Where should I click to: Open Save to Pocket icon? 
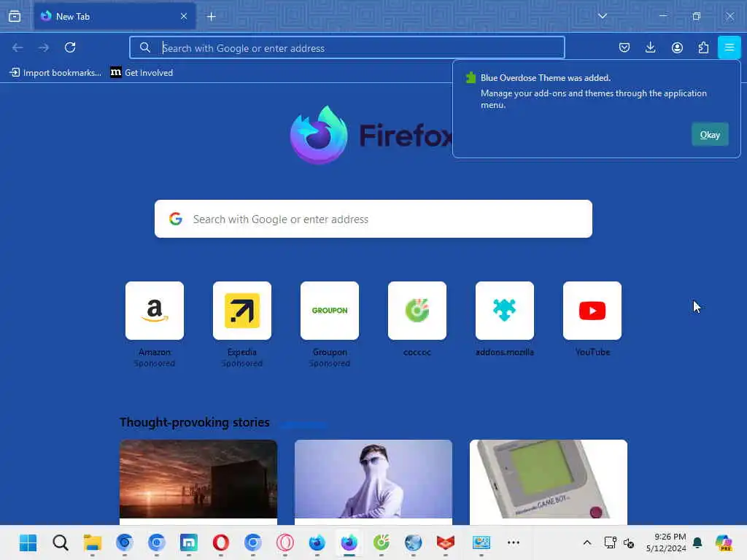624,47
